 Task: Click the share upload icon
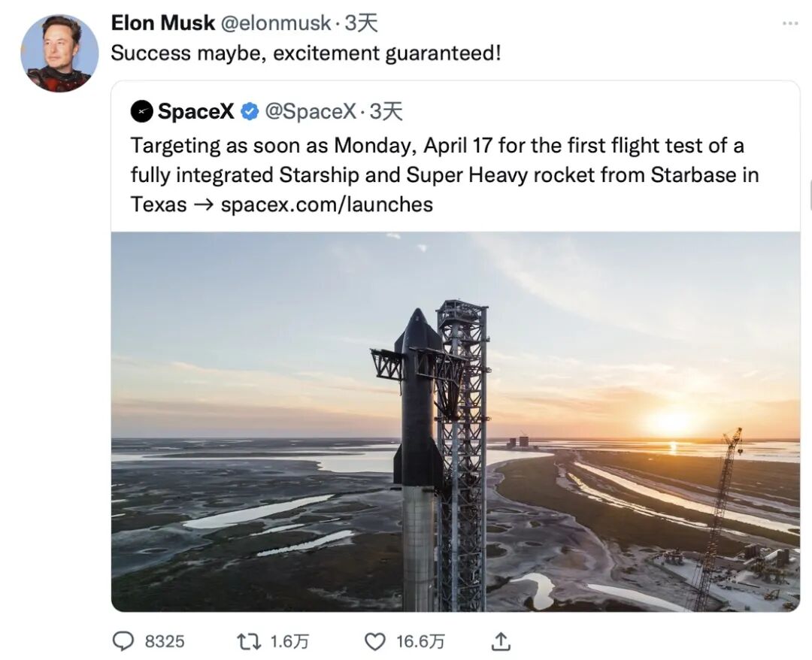(x=501, y=641)
